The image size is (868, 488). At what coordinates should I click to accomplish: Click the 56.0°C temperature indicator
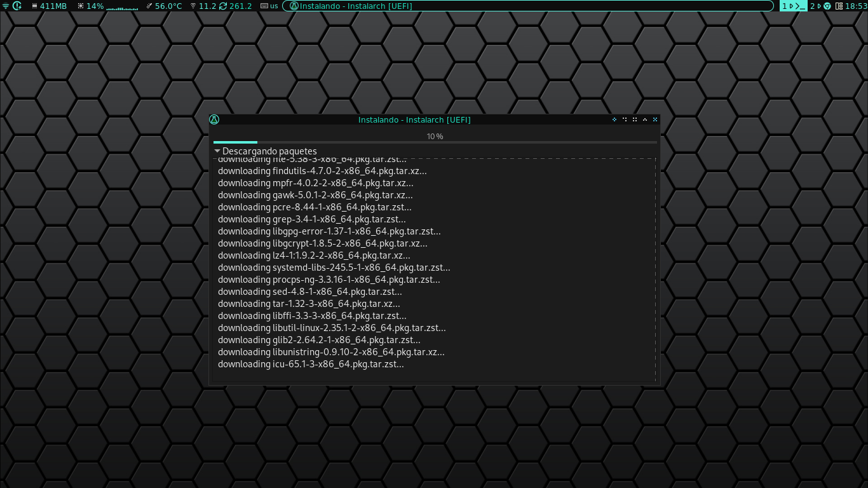[x=164, y=6]
